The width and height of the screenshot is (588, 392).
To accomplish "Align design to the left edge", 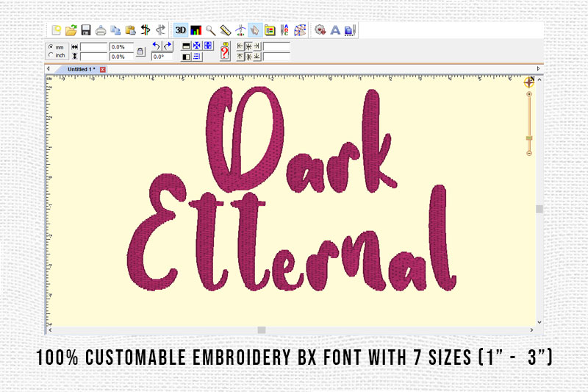I will pos(240,46).
